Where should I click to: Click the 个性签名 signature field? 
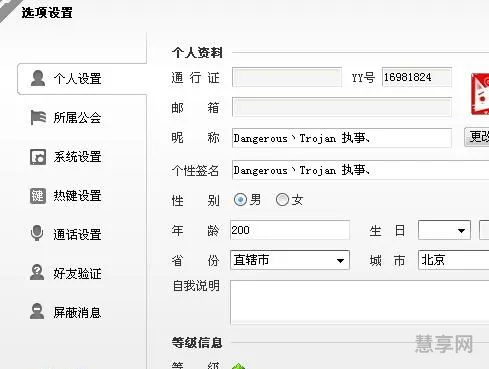(361, 170)
